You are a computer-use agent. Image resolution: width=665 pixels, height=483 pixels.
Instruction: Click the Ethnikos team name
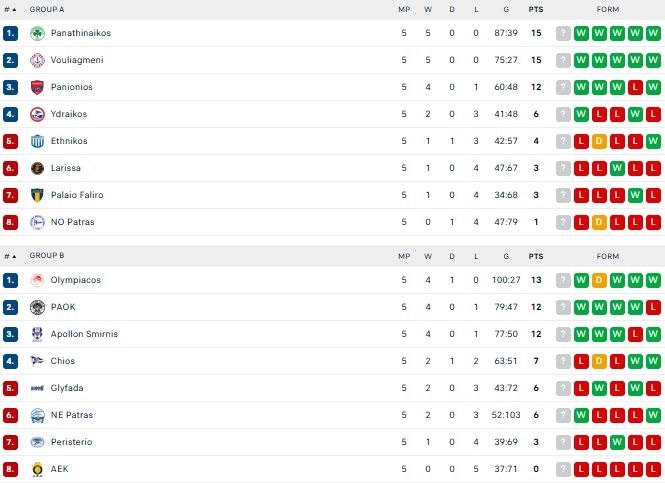coord(69,141)
